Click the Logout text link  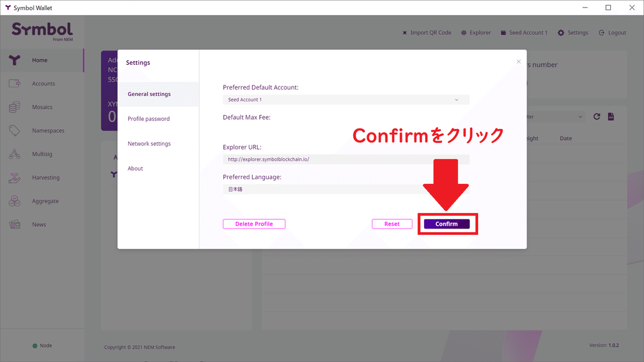pos(617,33)
